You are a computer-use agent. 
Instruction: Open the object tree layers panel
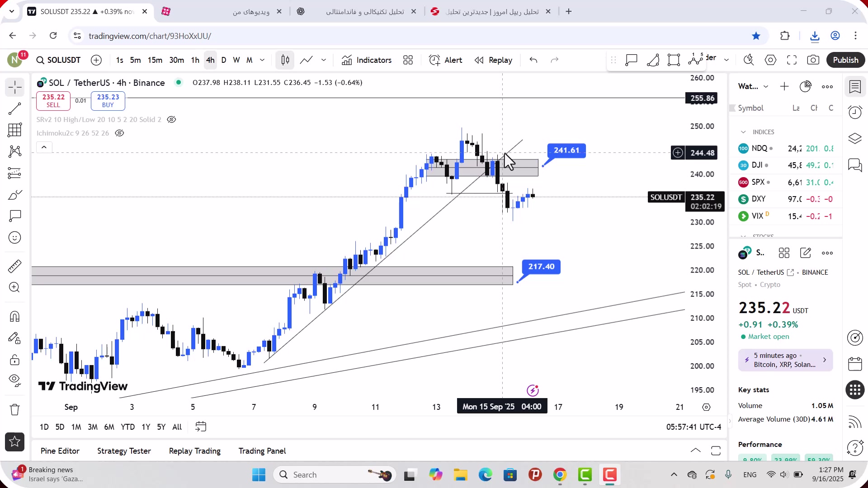[855, 139]
